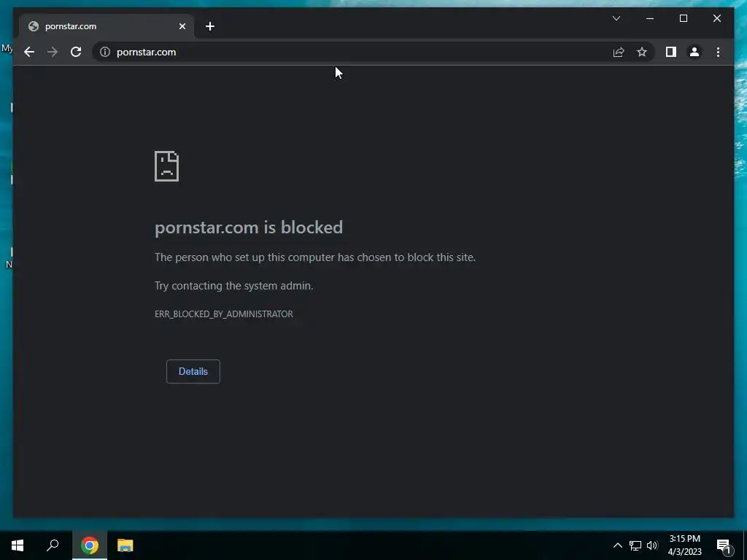
Task: Click the sad page error icon
Action: click(x=167, y=166)
